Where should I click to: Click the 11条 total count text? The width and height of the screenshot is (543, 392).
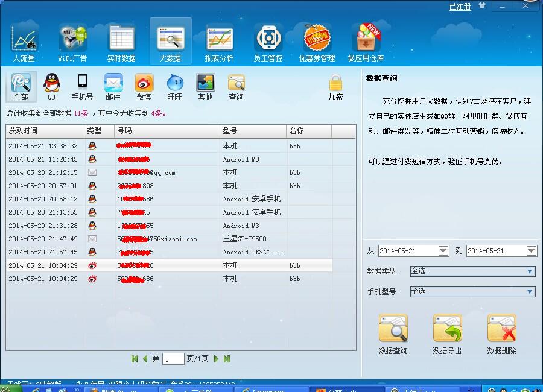[x=81, y=113]
